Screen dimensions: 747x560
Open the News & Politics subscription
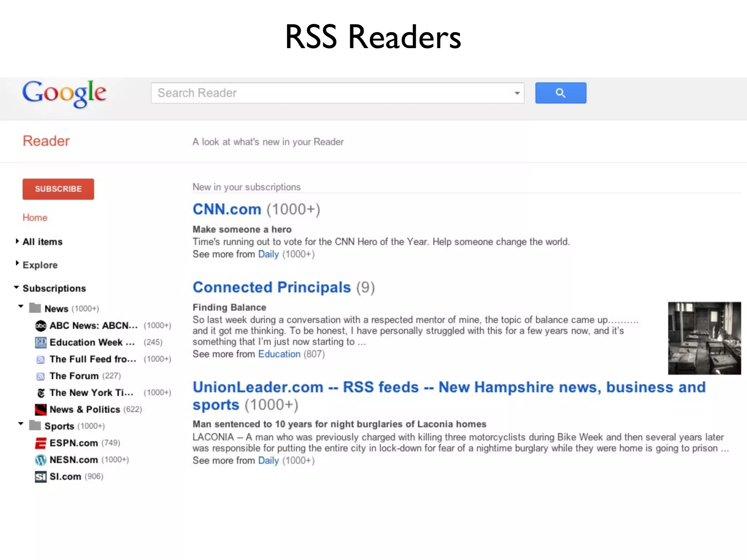point(85,409)
